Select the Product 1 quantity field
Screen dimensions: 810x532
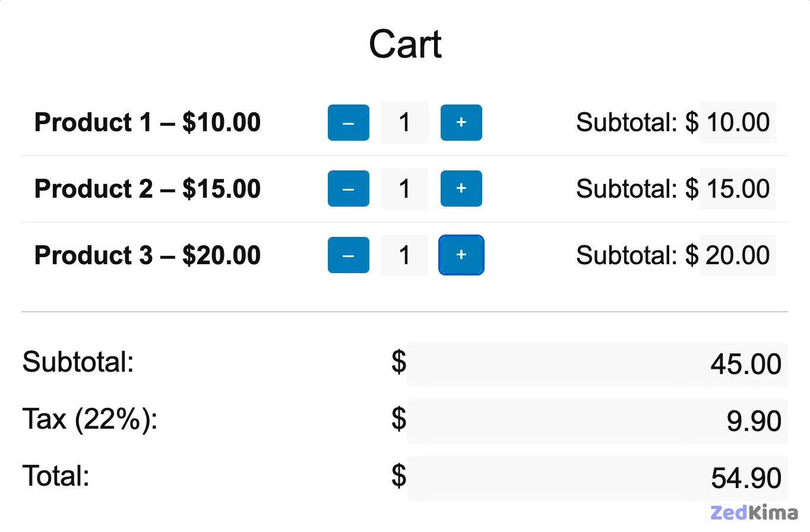pos(405,123)
